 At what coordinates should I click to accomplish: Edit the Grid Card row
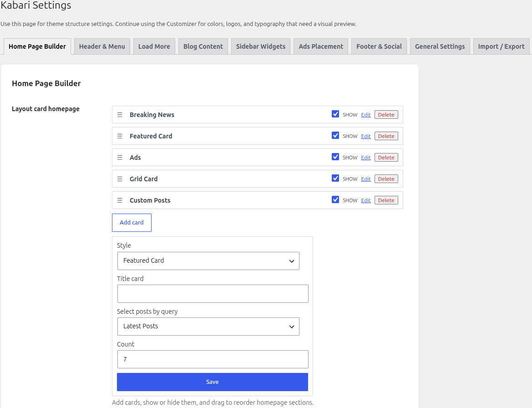[x=366, y=179]
